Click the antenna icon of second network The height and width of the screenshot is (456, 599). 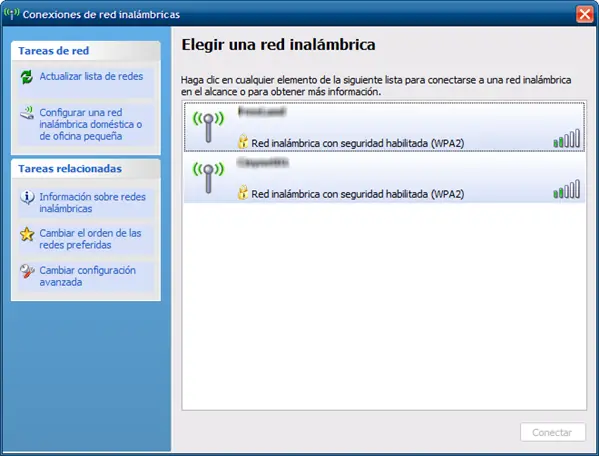point(208,178)
